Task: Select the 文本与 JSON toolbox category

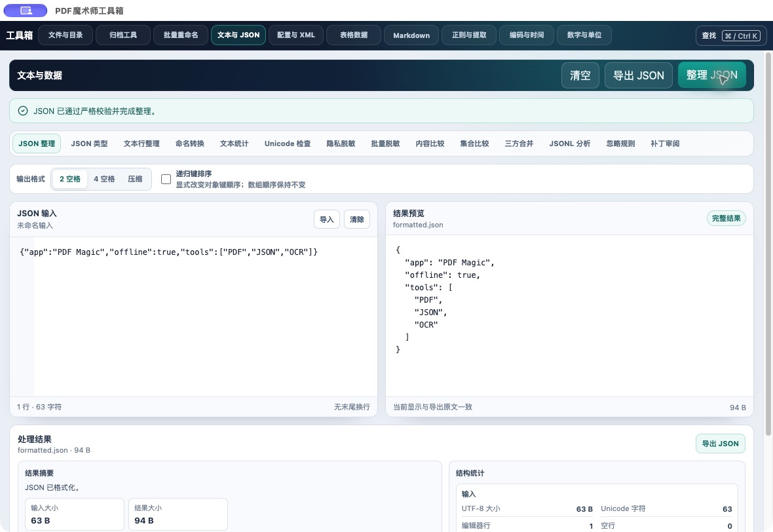Action: (238, 35)
